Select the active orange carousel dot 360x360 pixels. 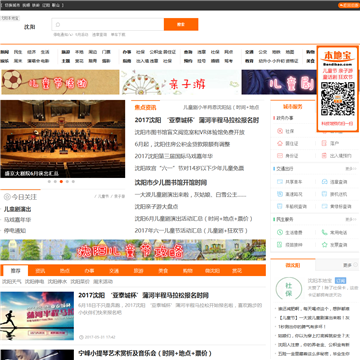[61, 182]
